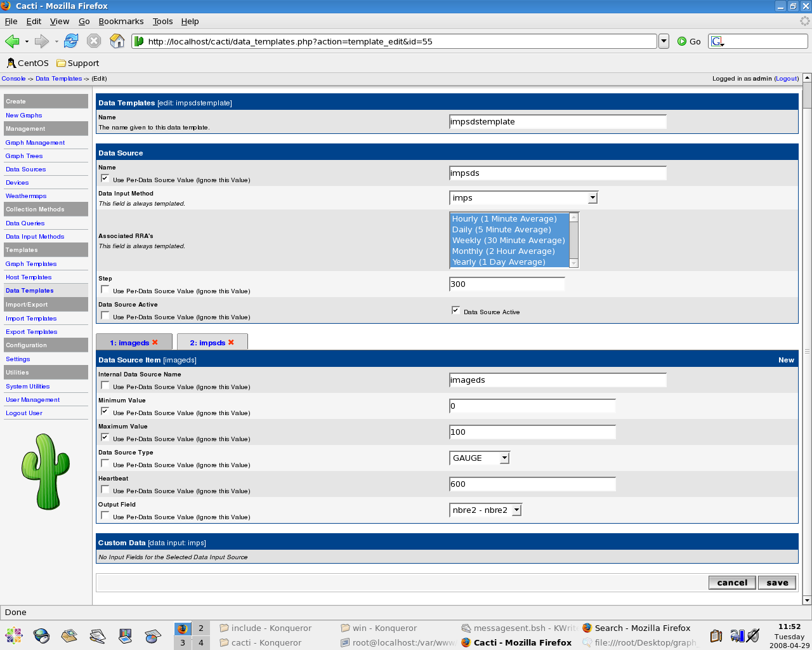The height and width of the screenshot is (650, 812).
Task: Open the Data Input Method dropdown
Action: point(523,198)
